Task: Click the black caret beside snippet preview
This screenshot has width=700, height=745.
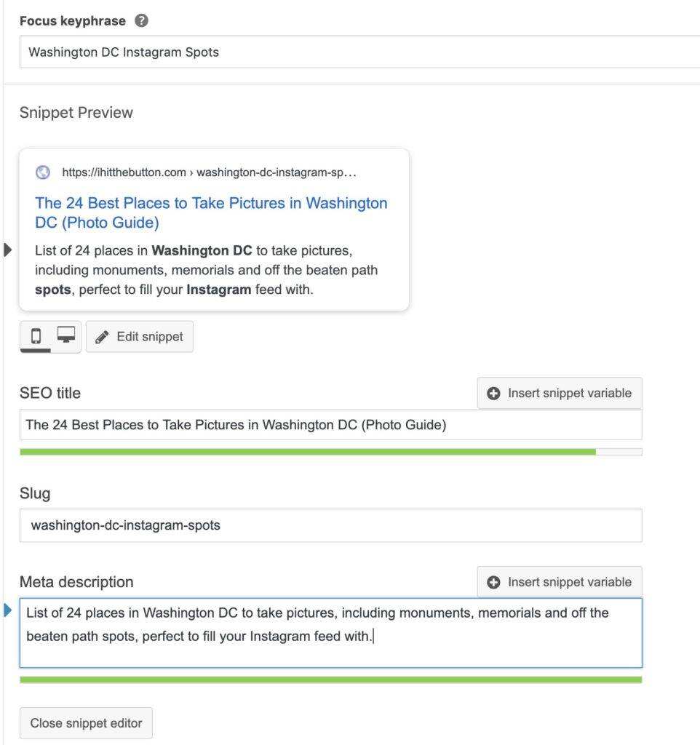Action: [8, 250]
